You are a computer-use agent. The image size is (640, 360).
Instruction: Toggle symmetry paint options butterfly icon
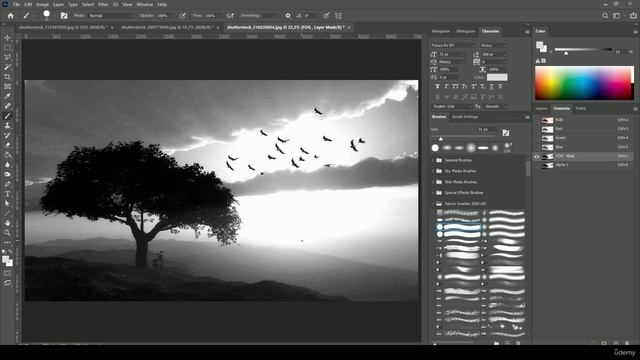[x=338, y=16]
